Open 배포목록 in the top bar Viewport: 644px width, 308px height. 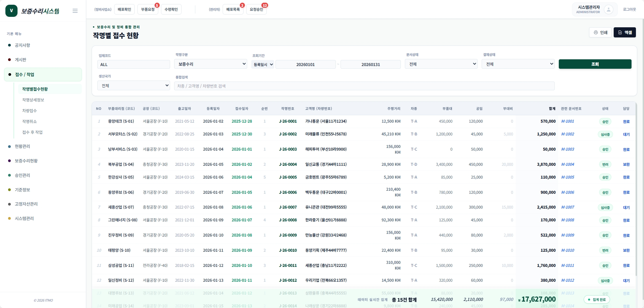click(233, 9)
